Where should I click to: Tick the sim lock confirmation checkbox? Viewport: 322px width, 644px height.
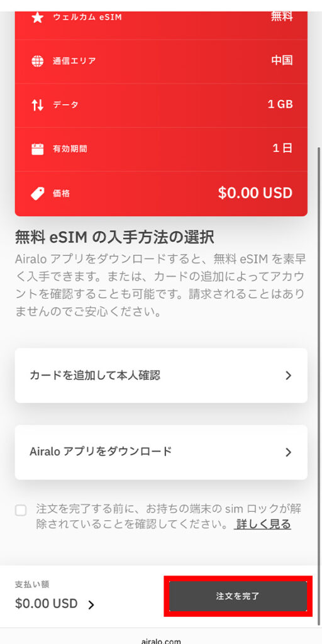[21, 511]
